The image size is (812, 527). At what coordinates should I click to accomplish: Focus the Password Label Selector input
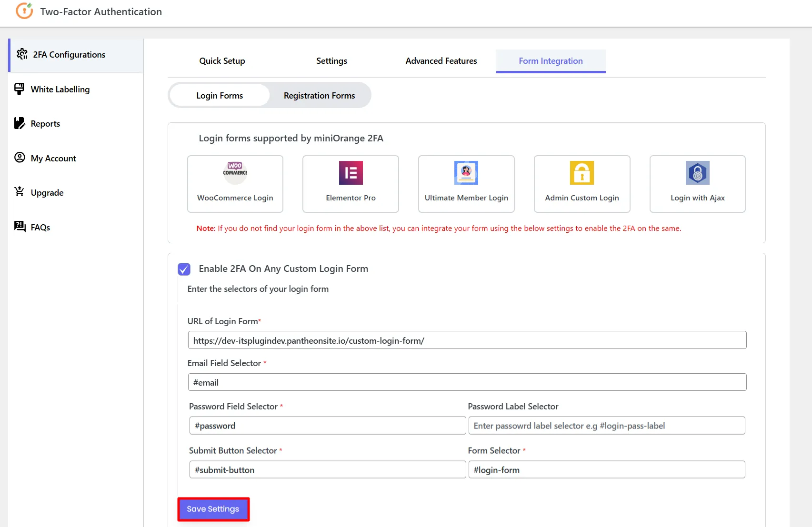[x=606, y=426]
